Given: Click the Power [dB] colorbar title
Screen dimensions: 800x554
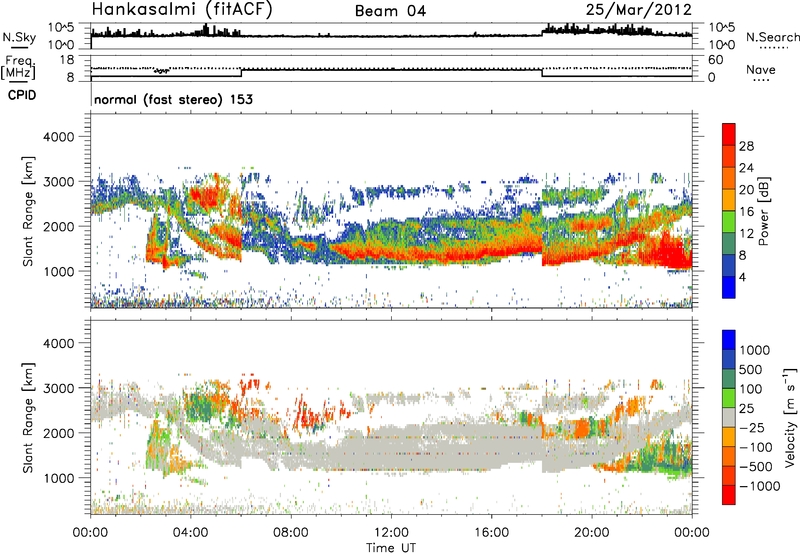Looking at the screenshot, I should pyautogui.click(x=763, y=211).
